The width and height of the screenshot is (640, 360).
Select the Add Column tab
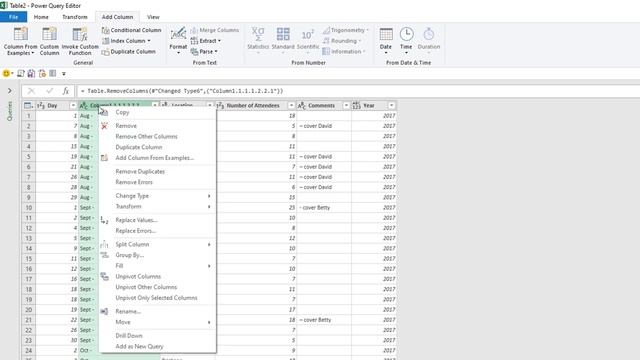point(117,17)
